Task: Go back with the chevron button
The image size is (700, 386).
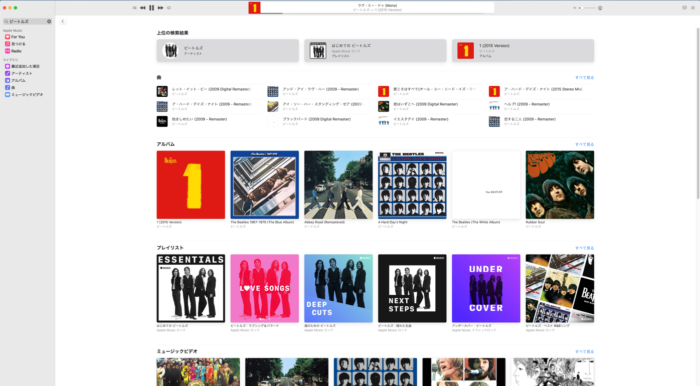Action: point(63,21)
